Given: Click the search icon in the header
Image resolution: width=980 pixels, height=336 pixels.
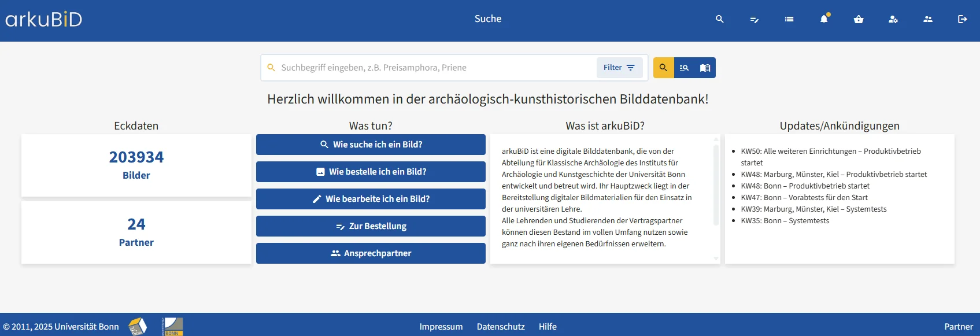Looking at the screenshot, I should click(719, 19).
